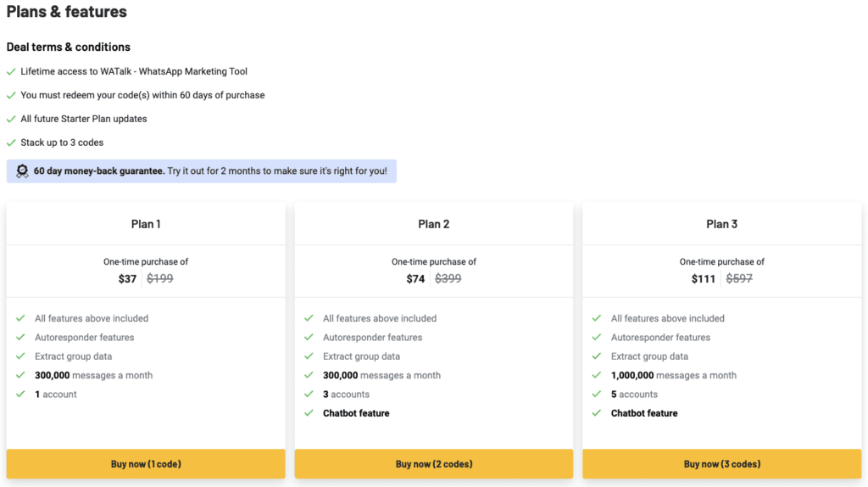Click the 60 day money-back guarantee banner
The image size is (868, 487).
click(202, 171)
